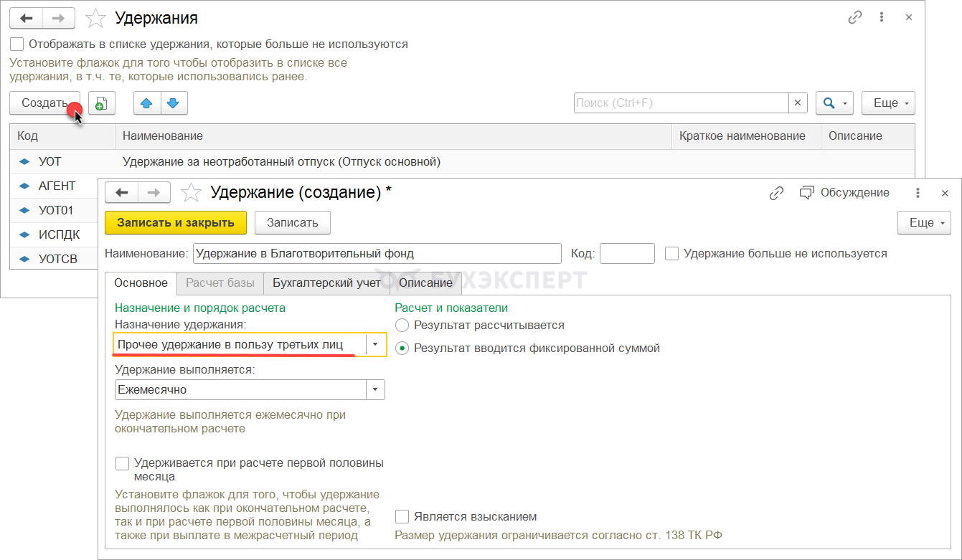Open Еще menu in Удержание (создание) window
The width and height of the screenshot is (962, 560).
tap(924, 222)
